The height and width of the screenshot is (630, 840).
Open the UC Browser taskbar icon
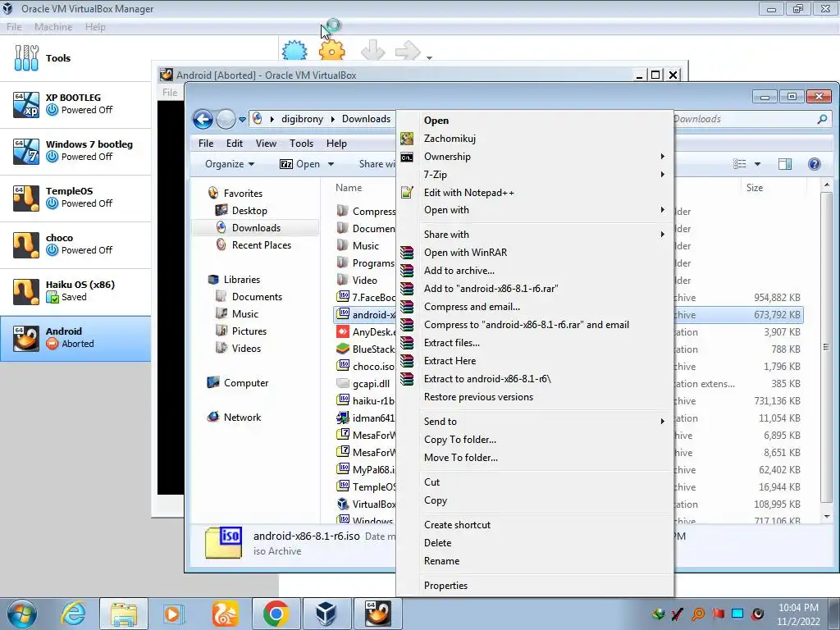coord(225,614)
